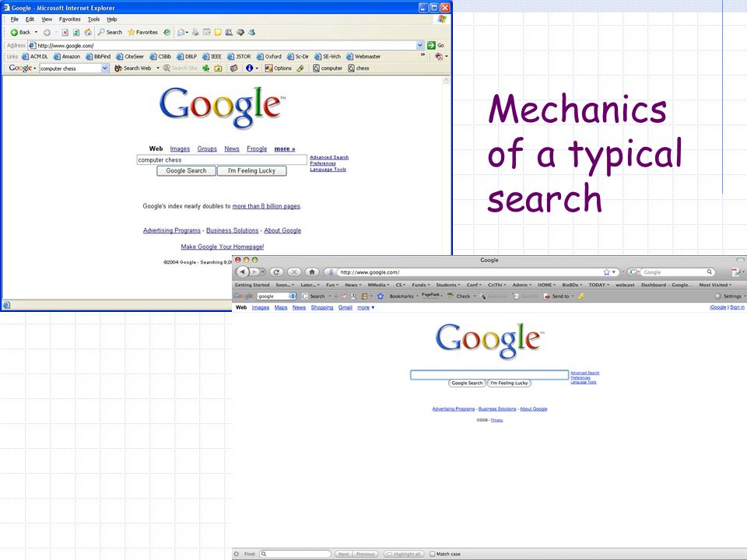Viewport: 747px width, 560px height.
Task: Open the View menu in Internet Explorer
Action: point(47,19)
